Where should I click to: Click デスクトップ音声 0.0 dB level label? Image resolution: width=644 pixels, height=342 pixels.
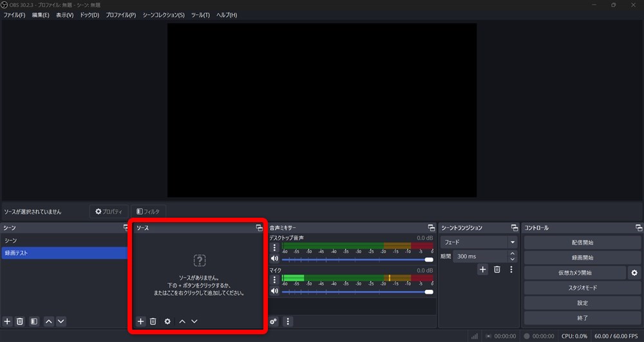point(424,238)
